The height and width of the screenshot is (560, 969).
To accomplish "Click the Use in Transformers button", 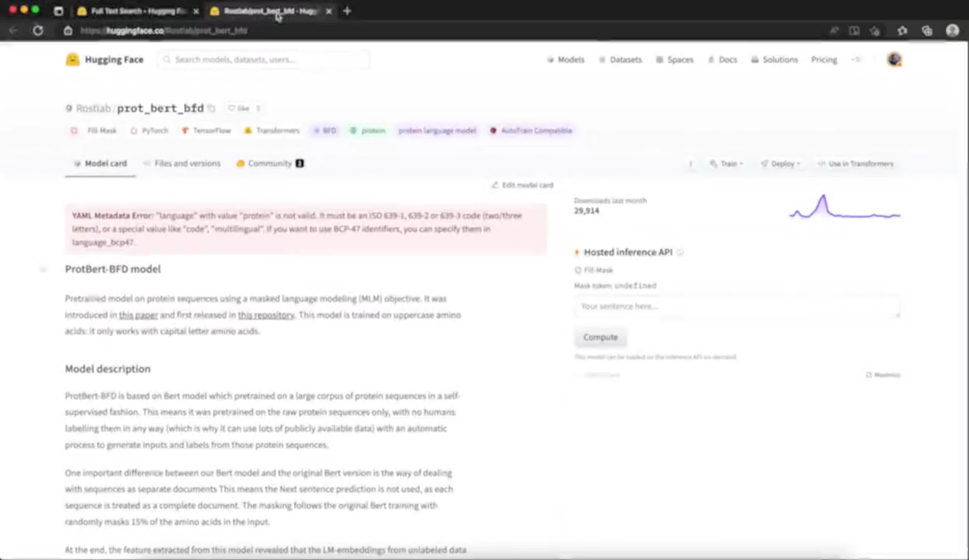I will [x=855, y=164].
